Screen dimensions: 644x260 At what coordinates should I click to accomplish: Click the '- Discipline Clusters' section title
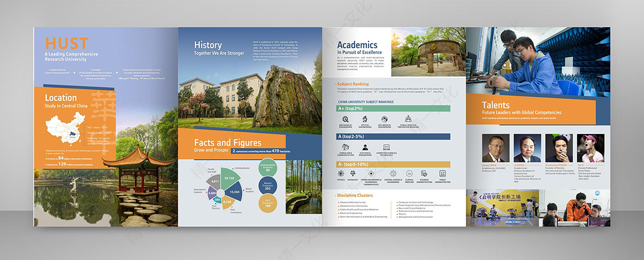pos(355,196)
